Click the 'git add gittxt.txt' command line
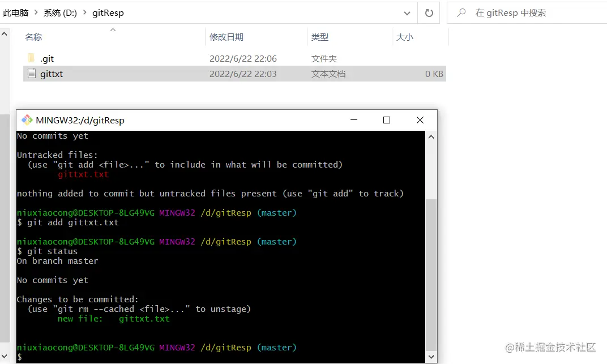The height and width of the screenshot is (364, 607). tap(68, 222)
